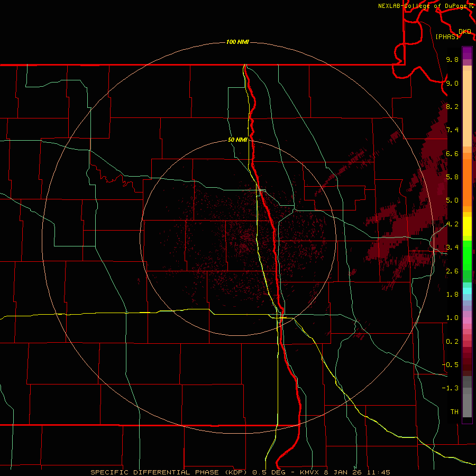Pick the pale peach band on the color bar

[467, 108]
